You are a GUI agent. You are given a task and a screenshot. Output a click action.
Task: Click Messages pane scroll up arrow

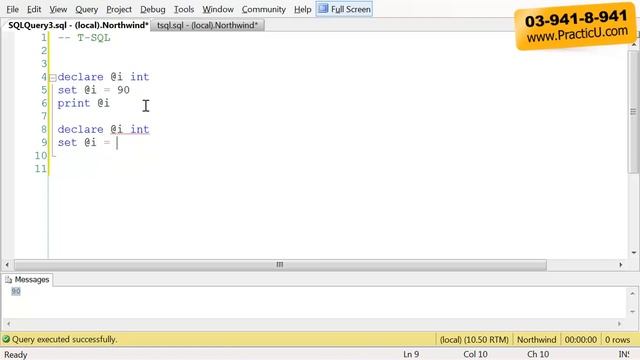coord(633,293)
